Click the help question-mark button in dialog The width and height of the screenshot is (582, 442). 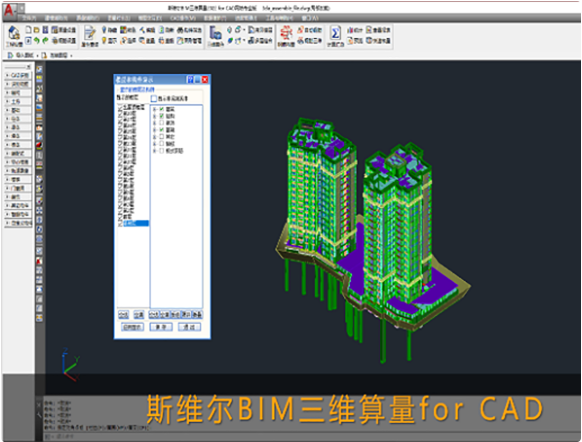pos(190,79)
